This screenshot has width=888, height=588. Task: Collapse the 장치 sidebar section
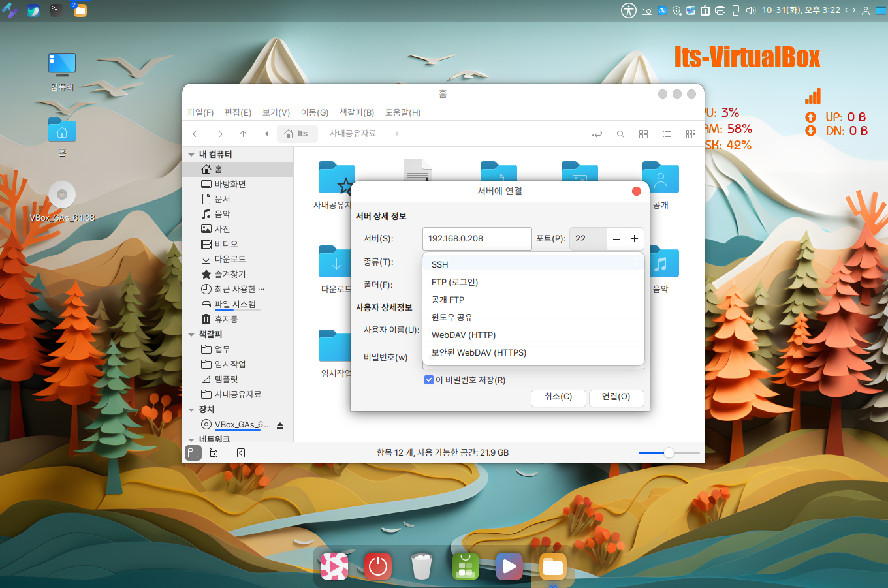click(x=191, y=410)
